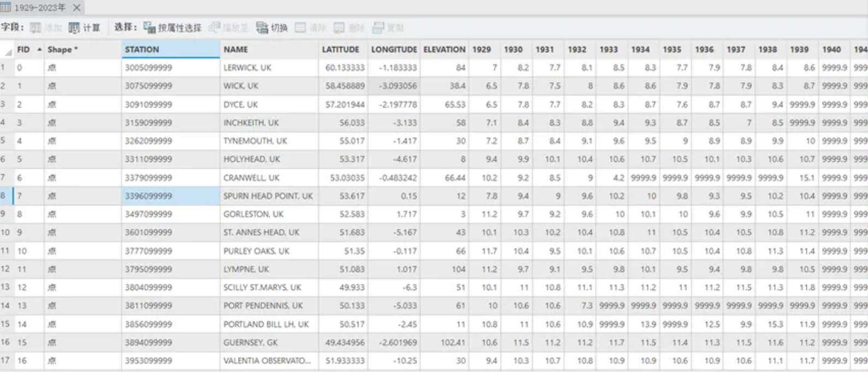Click the STATION cell 3953099999
This screenshot has height=372, width=868.
coord(170,361)
